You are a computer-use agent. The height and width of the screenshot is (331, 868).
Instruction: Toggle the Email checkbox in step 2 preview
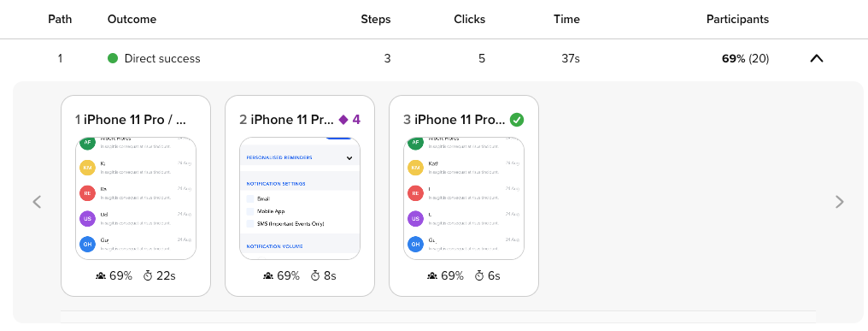250,198
